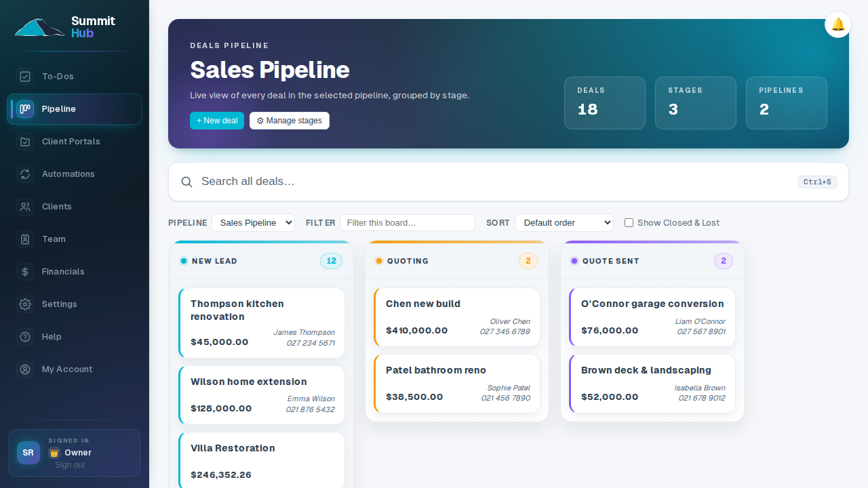
Task: Click the QUOTE SENT column heading
Action: 611,261
